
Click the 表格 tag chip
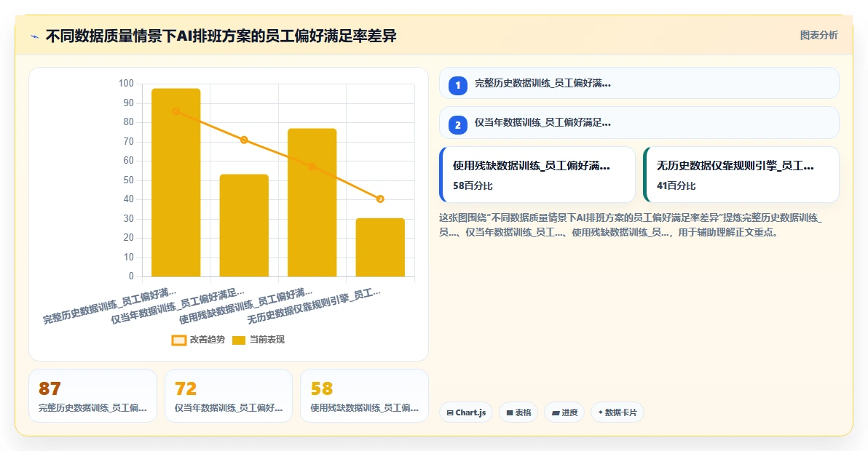click(518, 412)
